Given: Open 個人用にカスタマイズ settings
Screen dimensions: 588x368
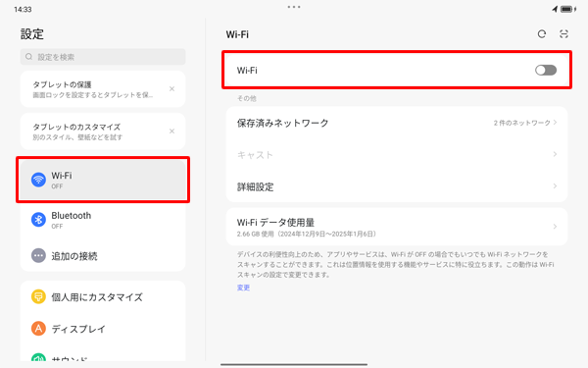Looking at the screenshot, I should point(103,296).
